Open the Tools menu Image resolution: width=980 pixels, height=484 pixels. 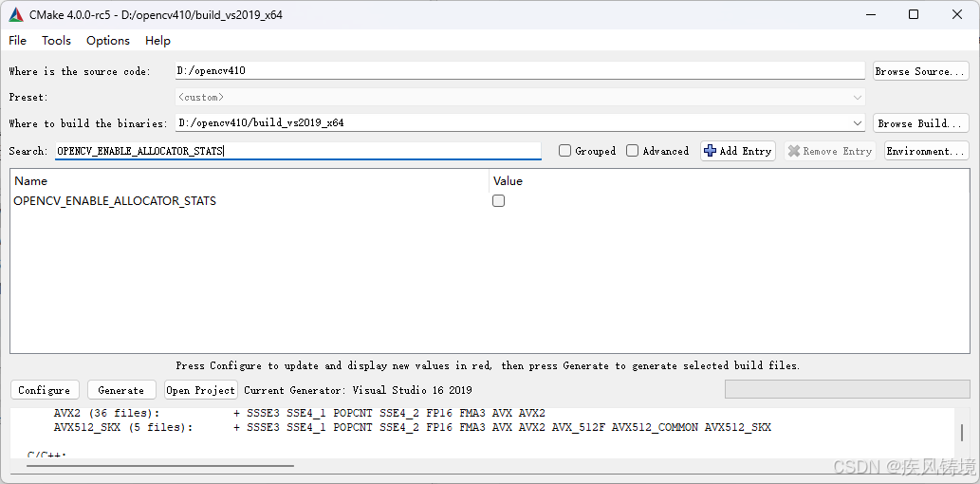click(x=56, y=41)
